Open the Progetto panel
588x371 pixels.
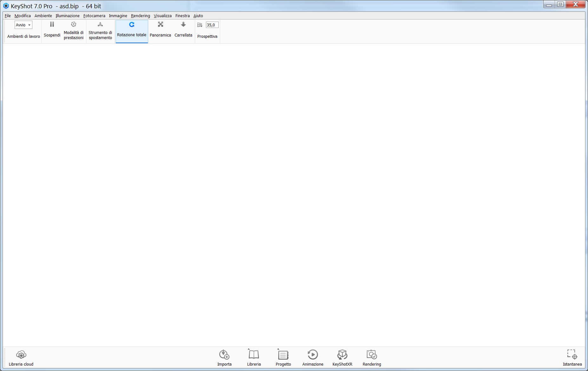(283, 358)
